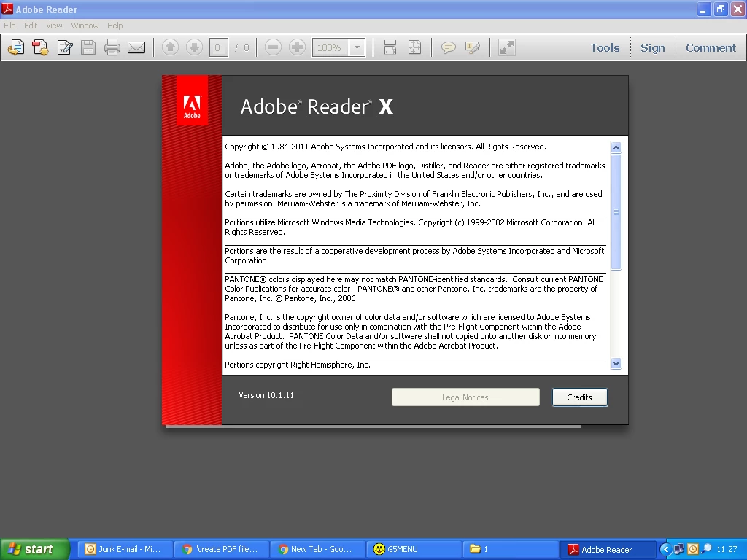The height and width of the screenshot is (560, 747).
Task: Switch to New Tab Chrome taskbar item
Action: click(x=317, y=549)
